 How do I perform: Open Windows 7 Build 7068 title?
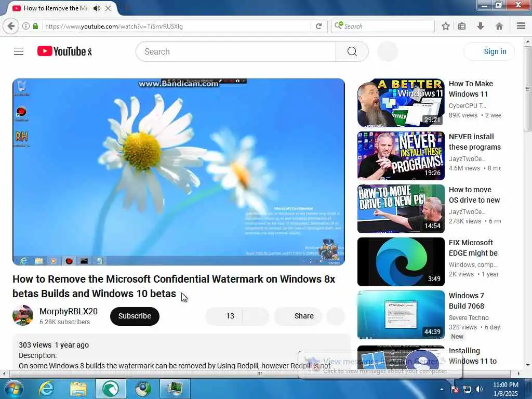coord(467,301)
